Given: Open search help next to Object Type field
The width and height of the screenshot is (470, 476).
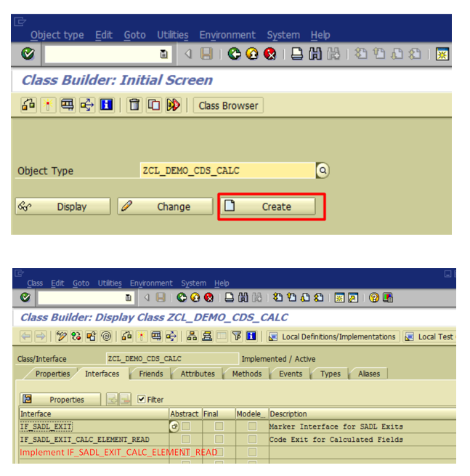Looking at the screenshot, I should coord(323,170).
